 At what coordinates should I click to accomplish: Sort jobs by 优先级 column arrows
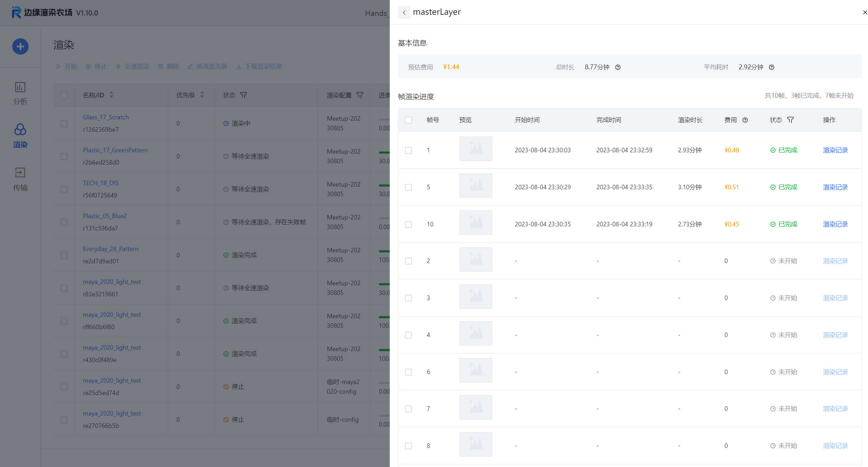click(x=202, y=95)
